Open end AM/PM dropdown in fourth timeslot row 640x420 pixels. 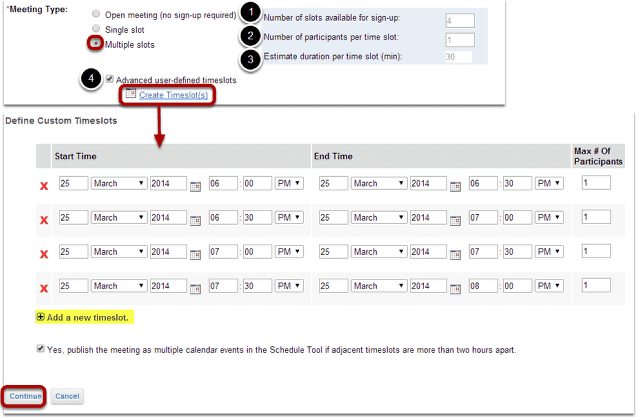549,286
